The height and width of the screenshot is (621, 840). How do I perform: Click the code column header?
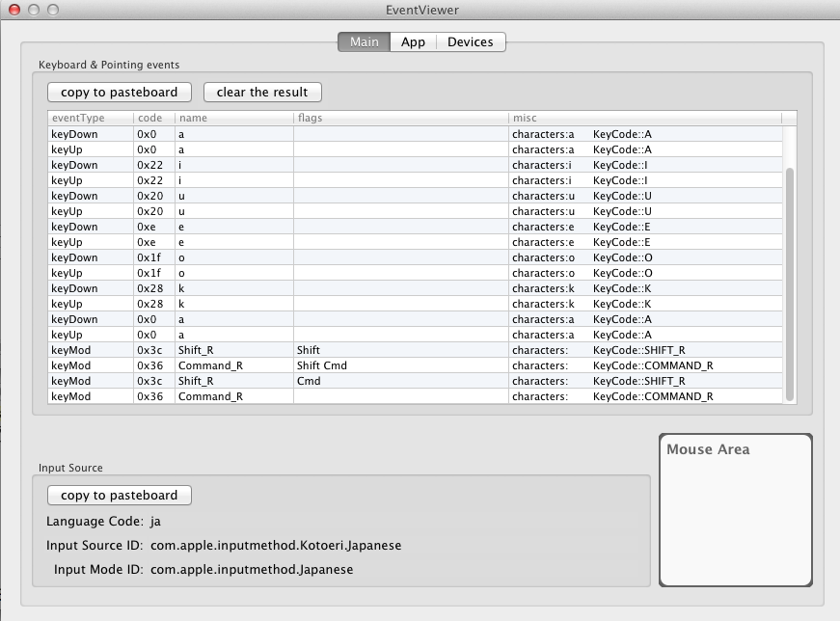pyautogui.click(x=153, y=118)
